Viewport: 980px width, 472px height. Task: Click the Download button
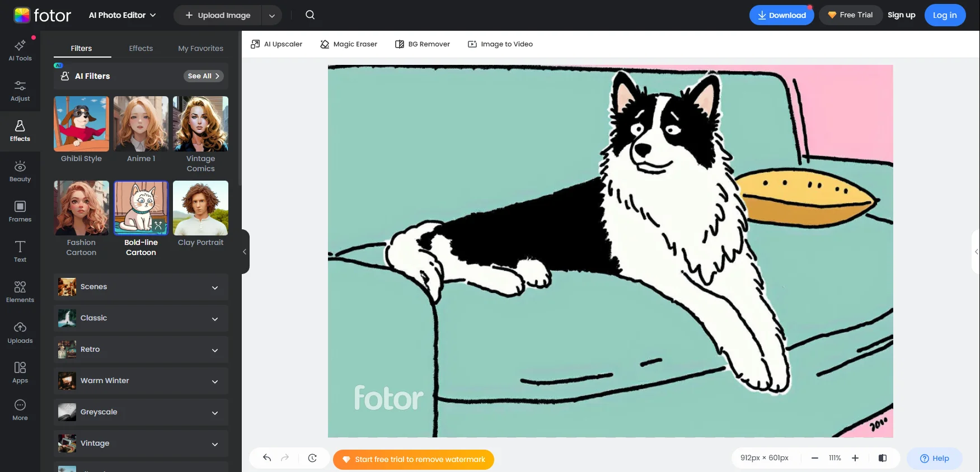(x=782, y=15)
